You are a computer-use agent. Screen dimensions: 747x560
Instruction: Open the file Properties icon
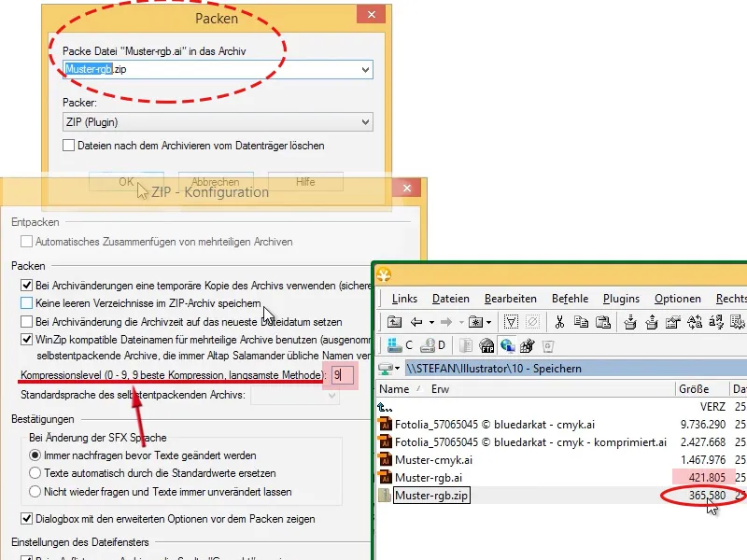[672, 322]
